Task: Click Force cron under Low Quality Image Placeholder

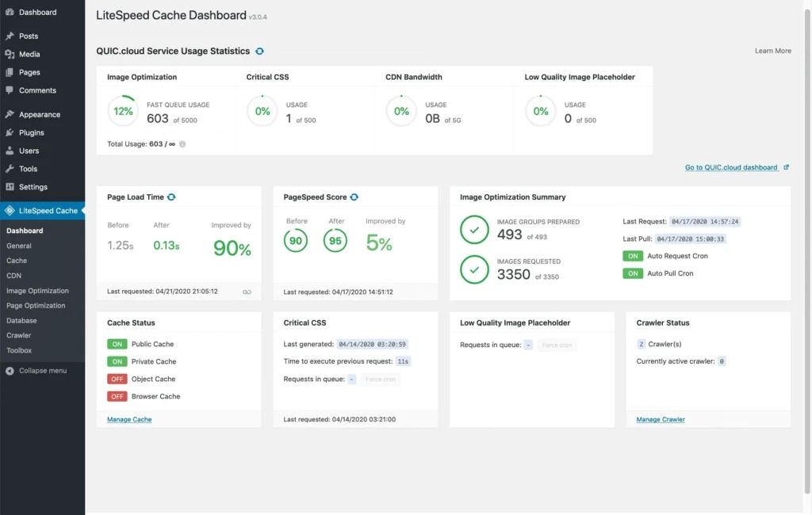Action: pos(557,345)
